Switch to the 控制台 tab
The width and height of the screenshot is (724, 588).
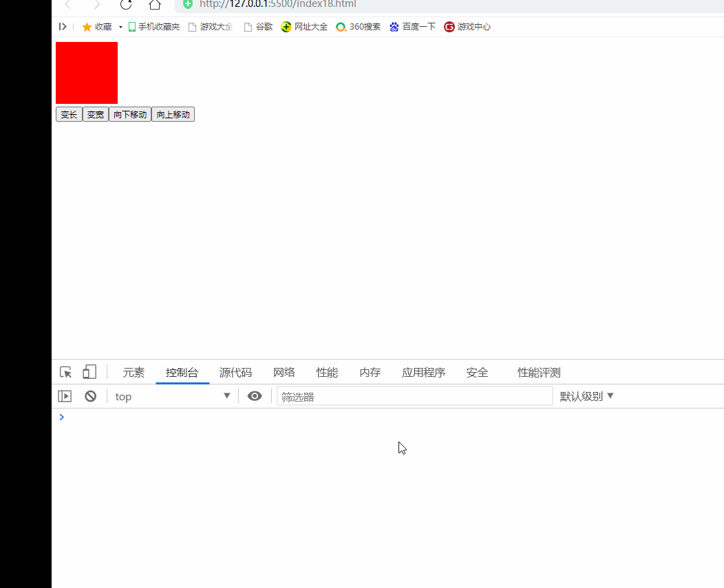click(x=182, y=373)
